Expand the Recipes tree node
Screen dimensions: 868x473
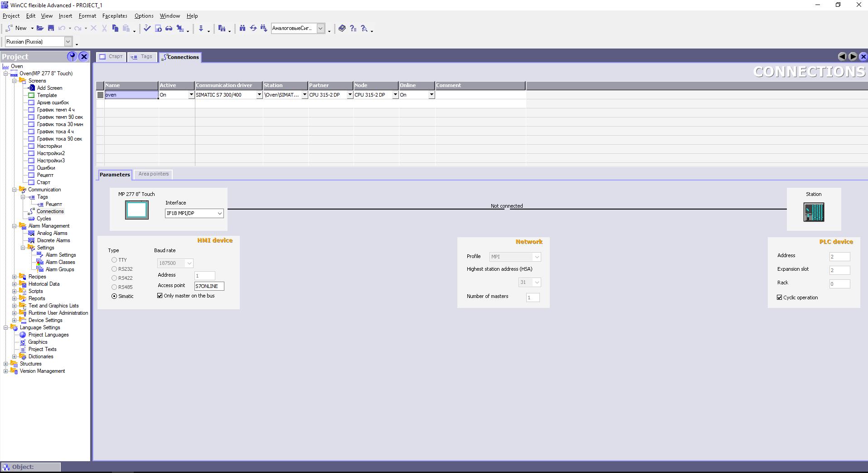(15, 277)
